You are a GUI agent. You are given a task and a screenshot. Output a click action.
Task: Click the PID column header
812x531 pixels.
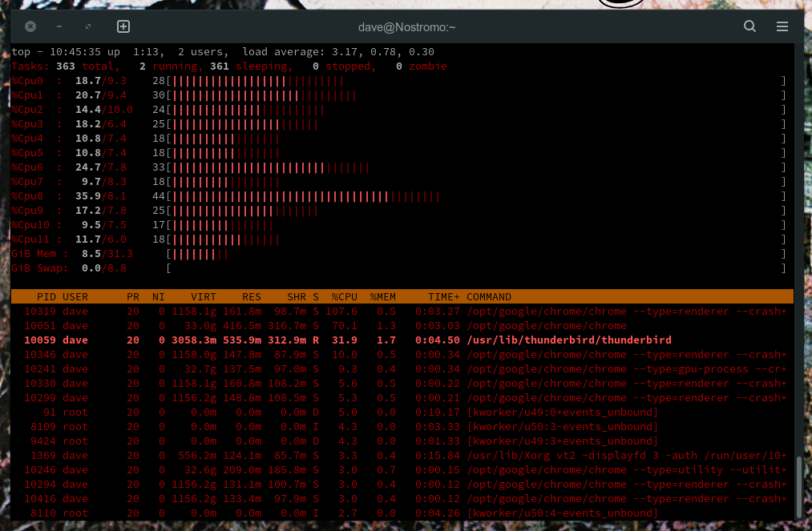click(46, 297)
